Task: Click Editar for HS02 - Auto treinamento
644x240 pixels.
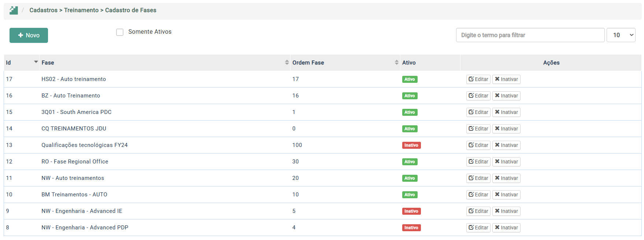Action: click(478, 79)
